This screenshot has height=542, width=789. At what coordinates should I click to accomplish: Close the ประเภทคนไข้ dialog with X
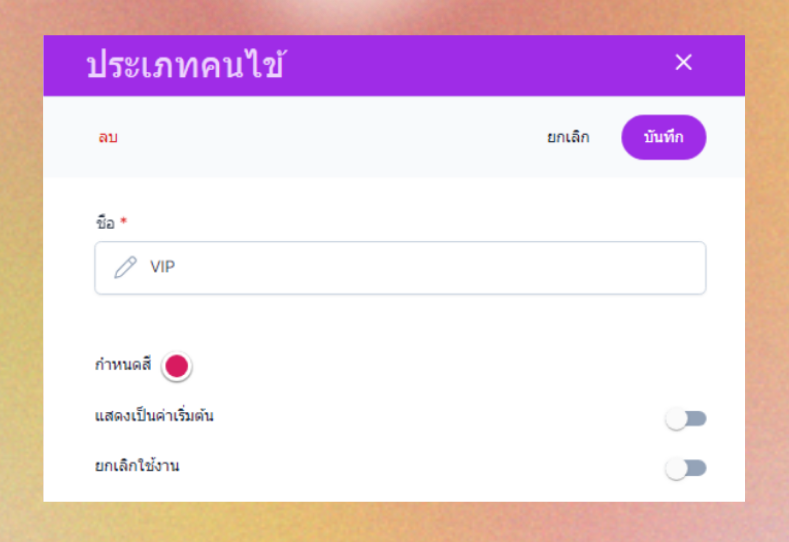pyautogui.click(x=683, y=62)
